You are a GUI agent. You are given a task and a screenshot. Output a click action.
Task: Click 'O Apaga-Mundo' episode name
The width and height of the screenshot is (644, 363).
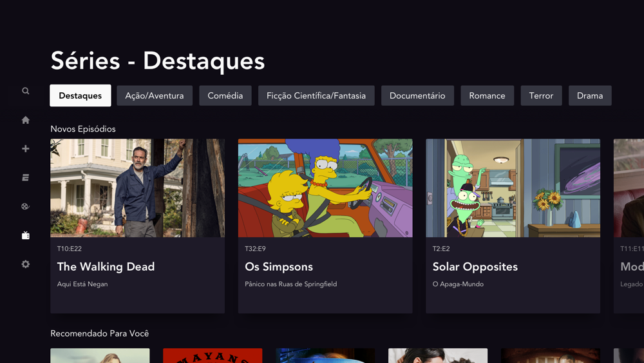click(458, 284)
